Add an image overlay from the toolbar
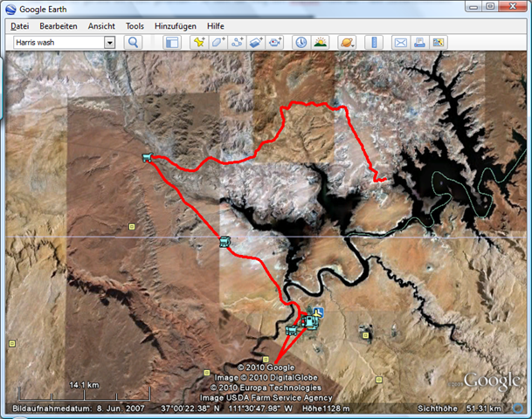Screen dimensions: 532x419 pyautogui.click(x=256, y=42)
